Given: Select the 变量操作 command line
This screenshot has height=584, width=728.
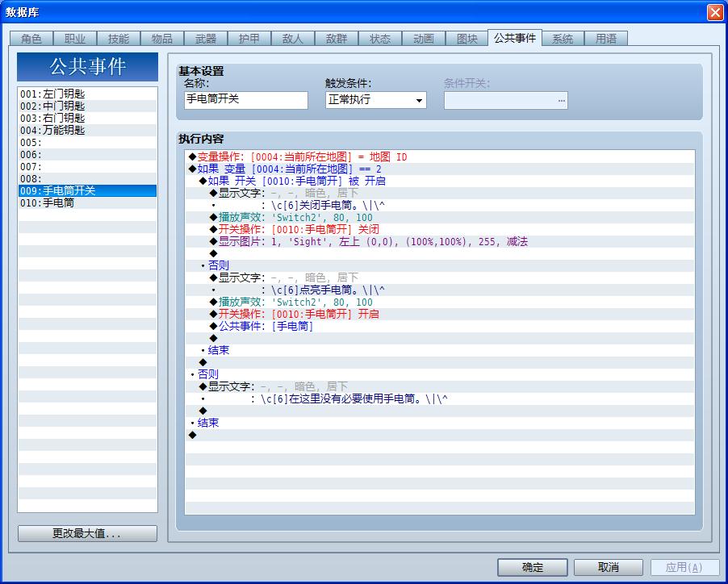Looking at the screenshot, I should pos(440,156).
